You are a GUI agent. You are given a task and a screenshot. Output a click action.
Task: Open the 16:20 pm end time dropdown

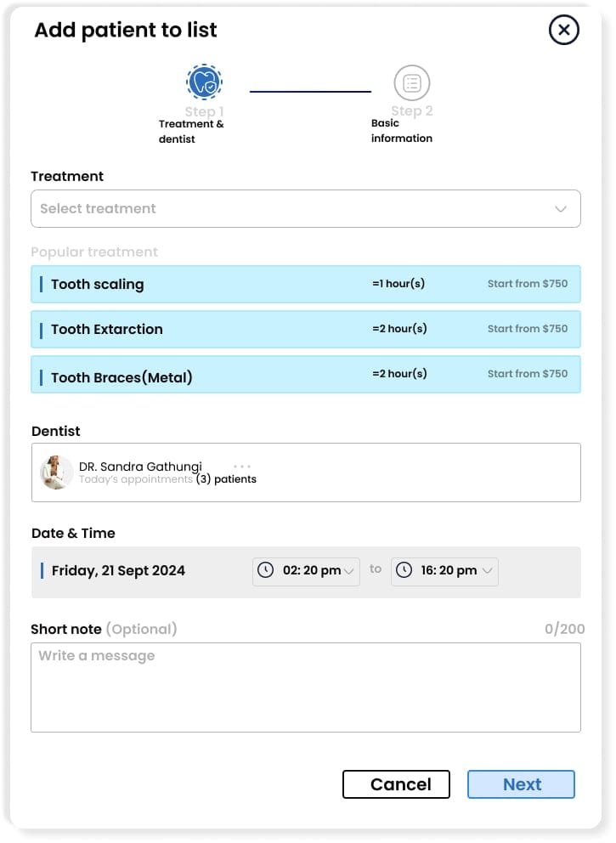[444, 571]
